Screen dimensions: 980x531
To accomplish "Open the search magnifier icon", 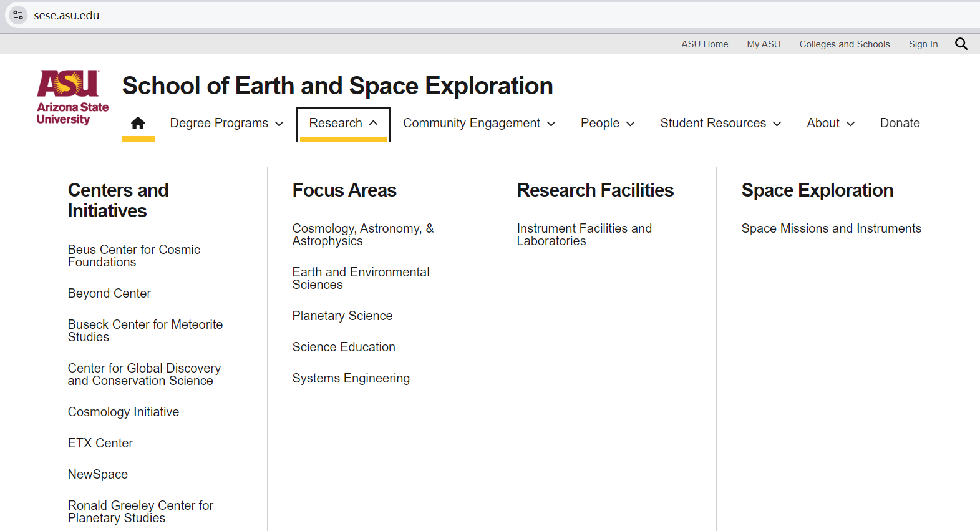I will point(961,44).
